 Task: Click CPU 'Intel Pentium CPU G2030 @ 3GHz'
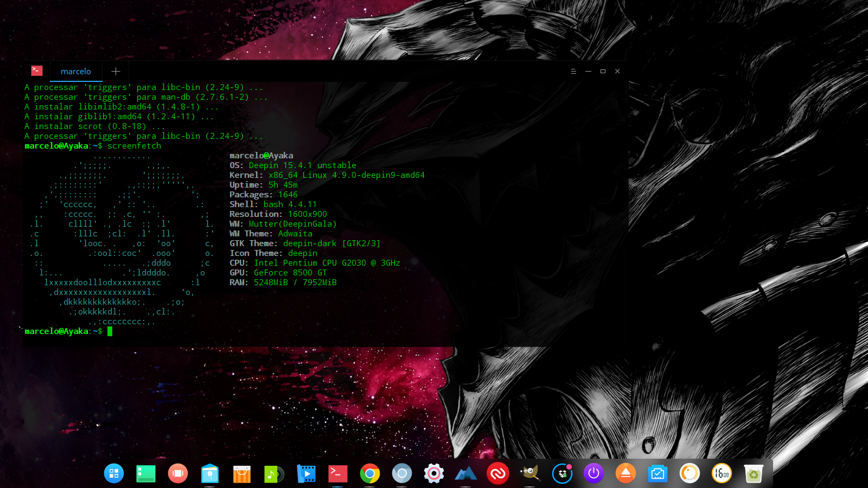point(327,263)
